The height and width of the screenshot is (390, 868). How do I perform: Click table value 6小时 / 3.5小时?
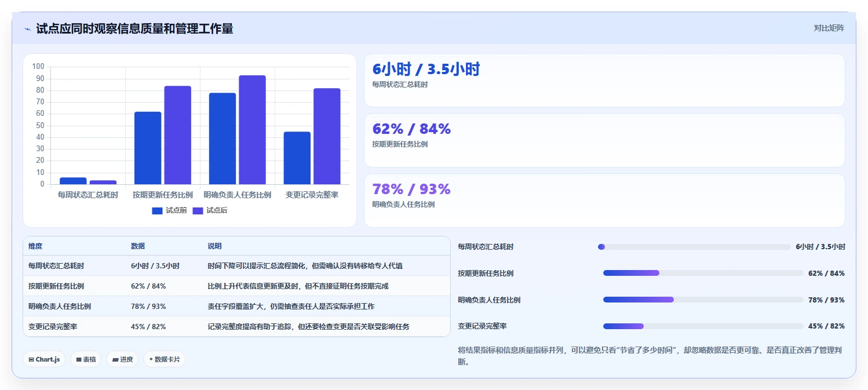(x=155, y=266)
